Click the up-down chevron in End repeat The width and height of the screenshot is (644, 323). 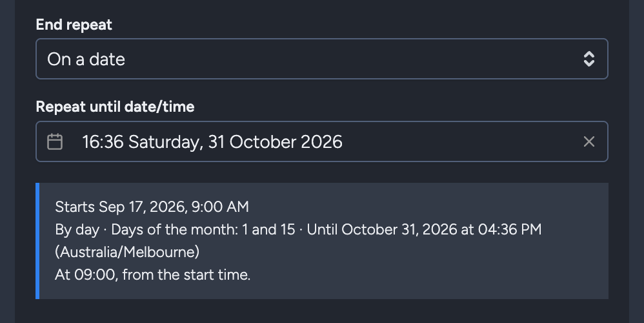pos(589,59)
